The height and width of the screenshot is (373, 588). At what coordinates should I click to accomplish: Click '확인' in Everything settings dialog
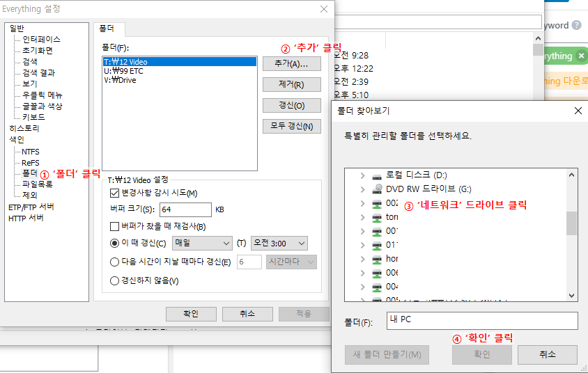pos(192,314)
